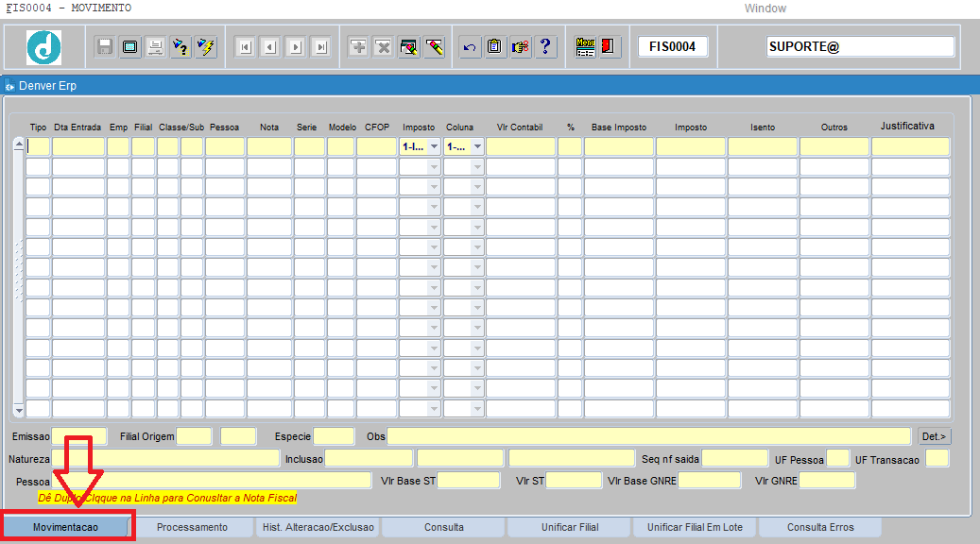This screenshot has height=544, width=980.
Task: Click the 'Denver Erp' window title text
Action: point(47,86)
